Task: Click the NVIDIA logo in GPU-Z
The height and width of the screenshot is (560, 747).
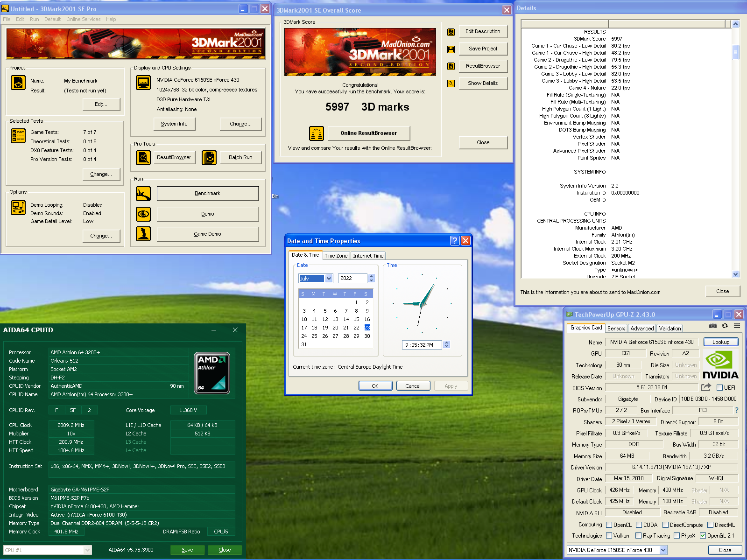Action: 720,365
